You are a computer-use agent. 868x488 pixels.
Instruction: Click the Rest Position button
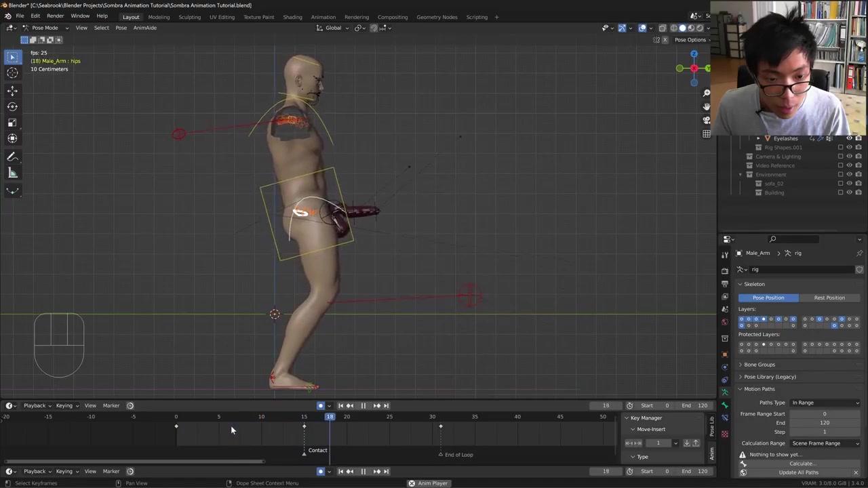tap(829, 298)
